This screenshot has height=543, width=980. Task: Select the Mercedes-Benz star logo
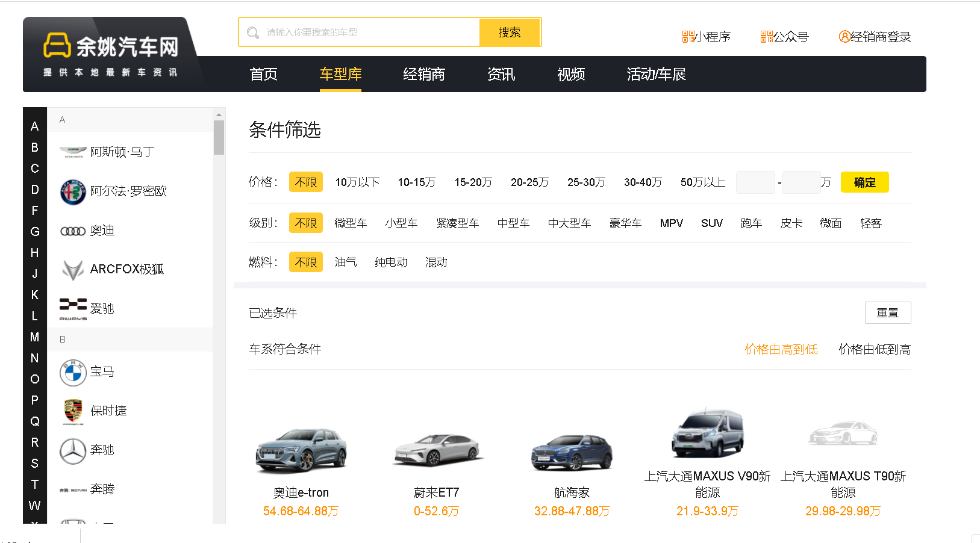(73, 451)
